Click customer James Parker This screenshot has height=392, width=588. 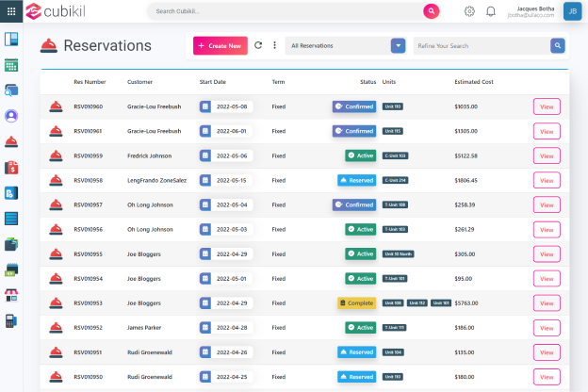click(144, 328)
